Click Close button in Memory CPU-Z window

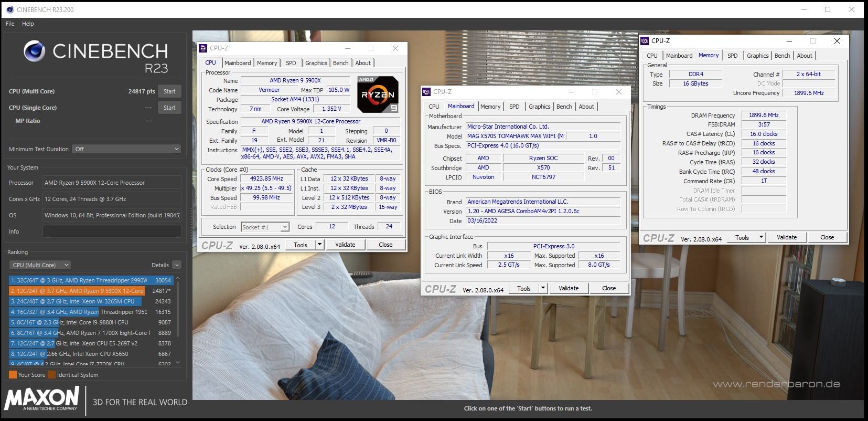[x=827, y=237]
